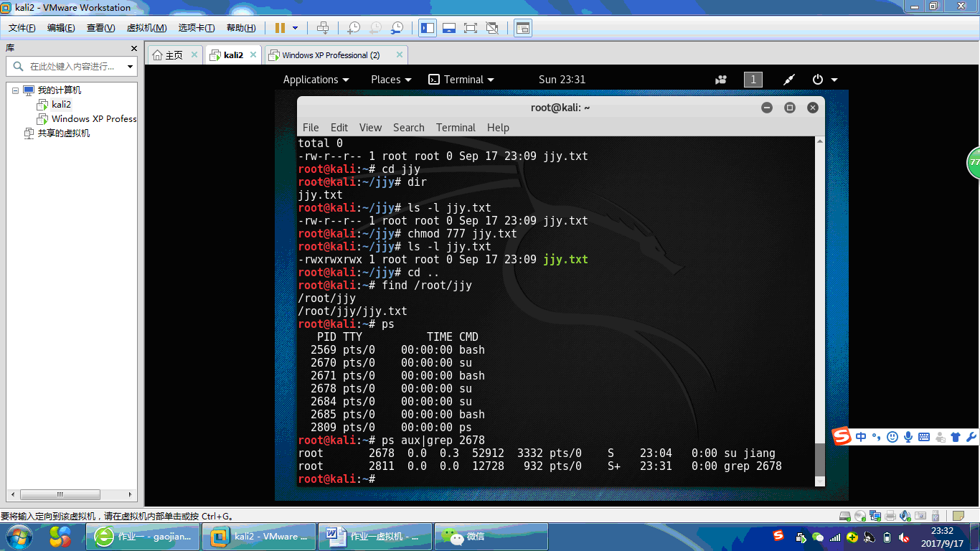Toggle Unity mode toolbar button
Image resolution: width=980 pixels, height=551 pixels.
(492, 28)
